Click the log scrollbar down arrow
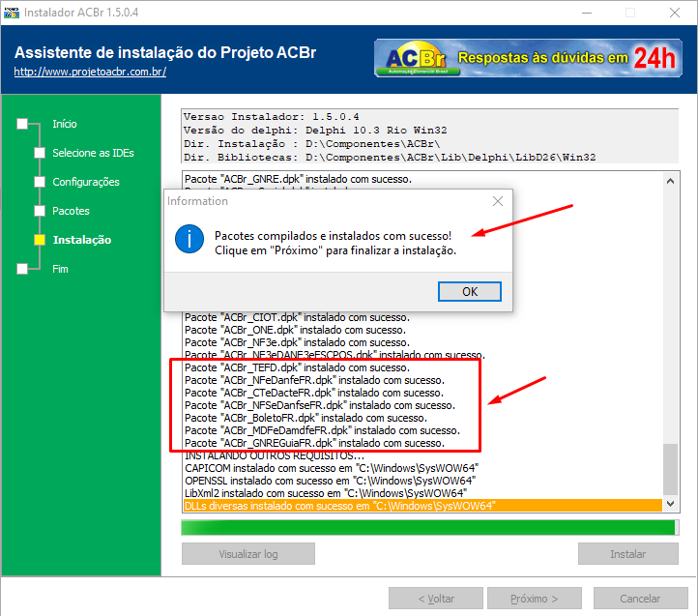The width and height of the screenshot is (698, 616). (x=670, y=504)
